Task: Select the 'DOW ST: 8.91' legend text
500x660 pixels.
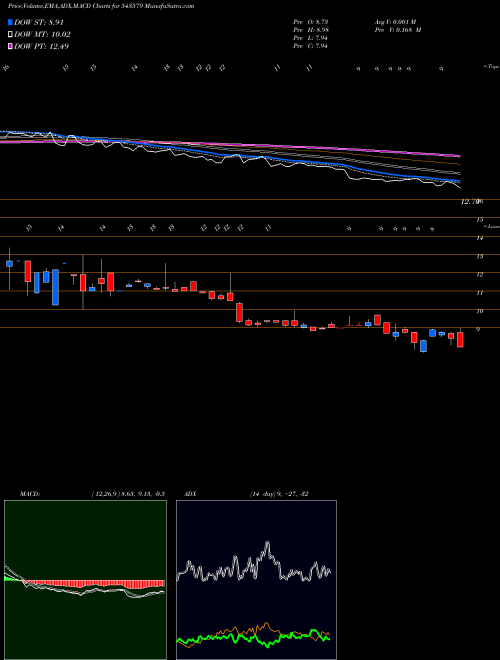Action: point(39,23)
